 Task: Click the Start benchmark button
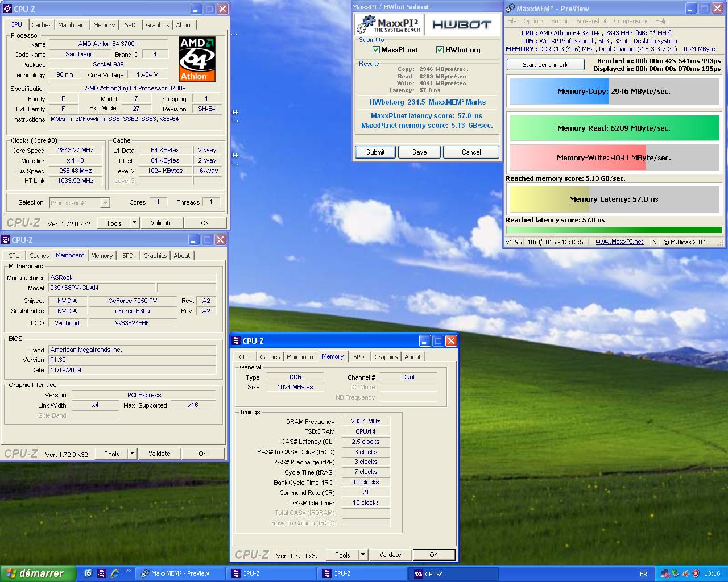click(545, 65)
